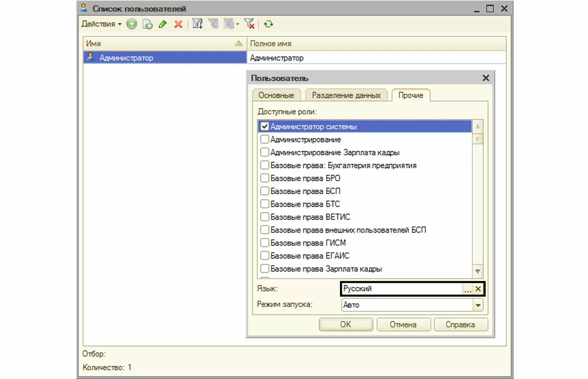Click the Filter history icon

click(228, 24)
